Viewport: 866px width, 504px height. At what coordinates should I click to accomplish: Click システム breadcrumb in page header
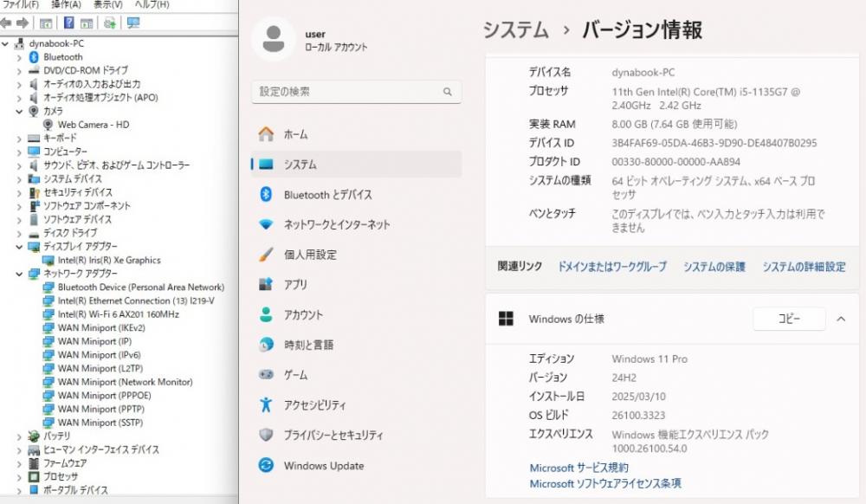click(516, 29)
